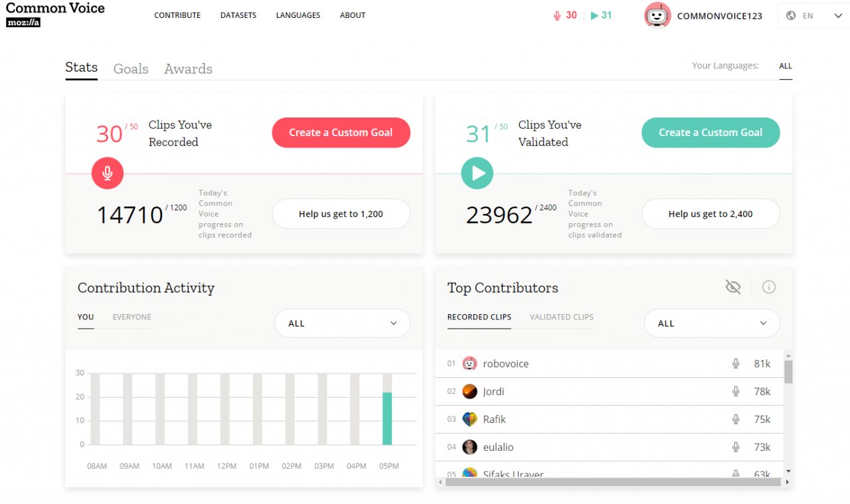Click the robovoice contributor name
Screen dimensions: 850x504
[506, 364]
